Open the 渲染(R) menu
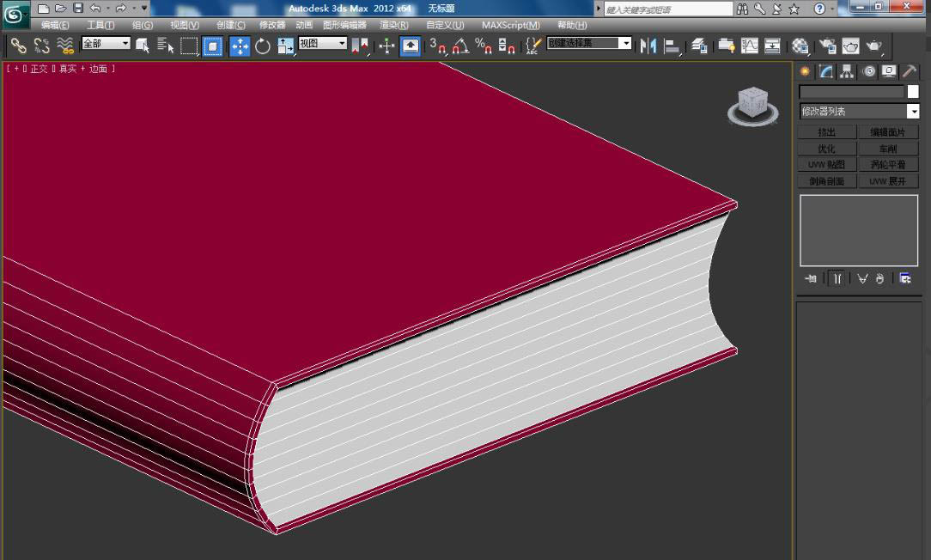 (x=394, y=25)
